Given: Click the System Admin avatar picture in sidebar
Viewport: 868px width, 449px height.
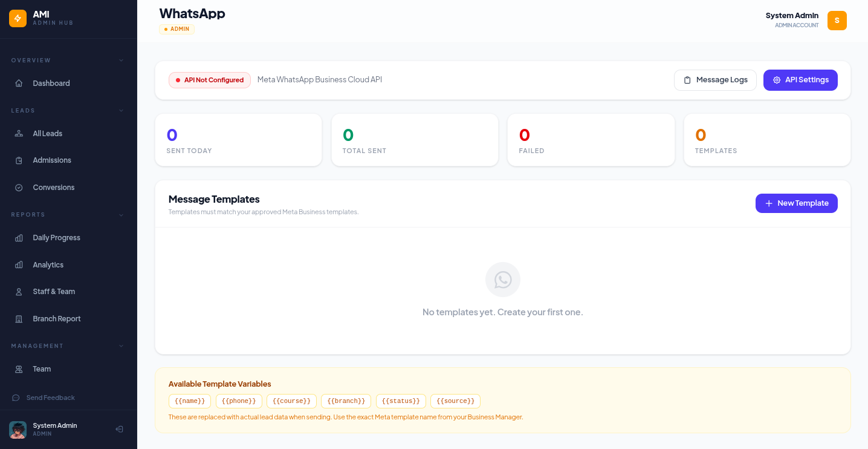Looking at the screenshot, I should tap(18, 430).
